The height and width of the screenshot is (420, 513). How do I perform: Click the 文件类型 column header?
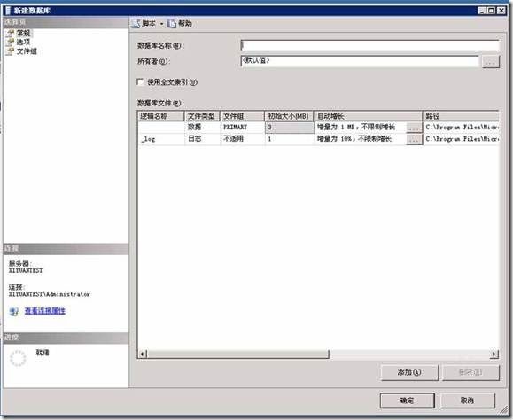(202, 116)
